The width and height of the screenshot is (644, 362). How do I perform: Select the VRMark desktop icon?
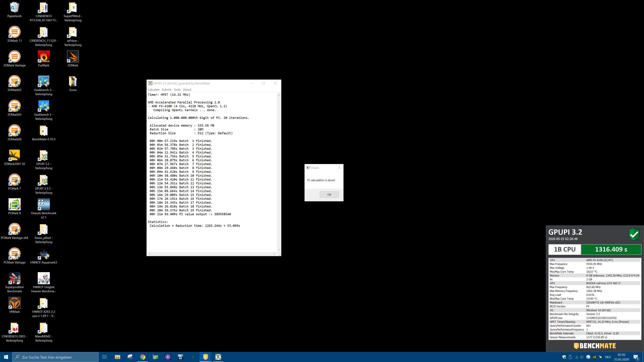[x=14, y=305]
